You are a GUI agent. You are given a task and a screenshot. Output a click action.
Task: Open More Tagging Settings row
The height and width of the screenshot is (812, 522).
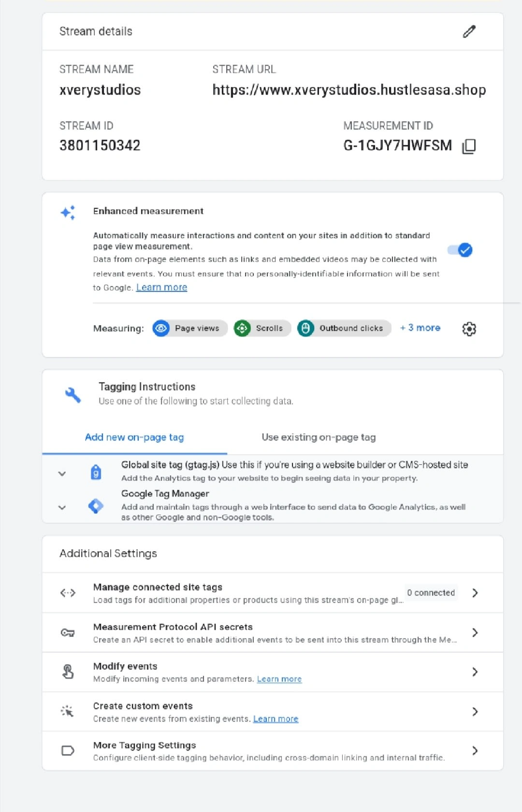[273, 751]
